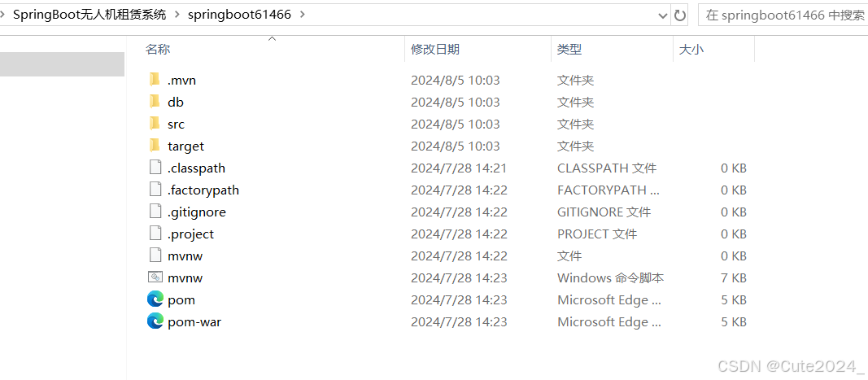
Task: Expand chevron after SpringBoot无人机租赁系统 breadcrumb
Action: pyautogui.click(x=177, y=15)
